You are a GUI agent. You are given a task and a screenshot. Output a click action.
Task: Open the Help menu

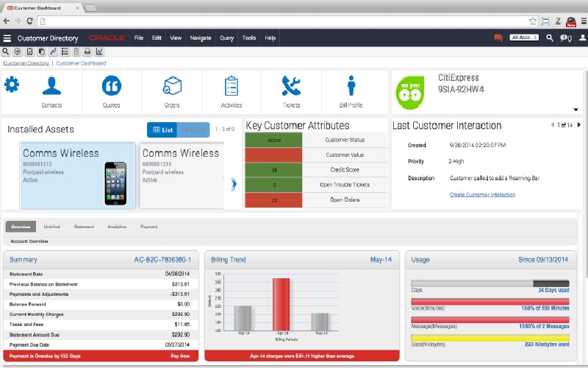tap(270, 38)
